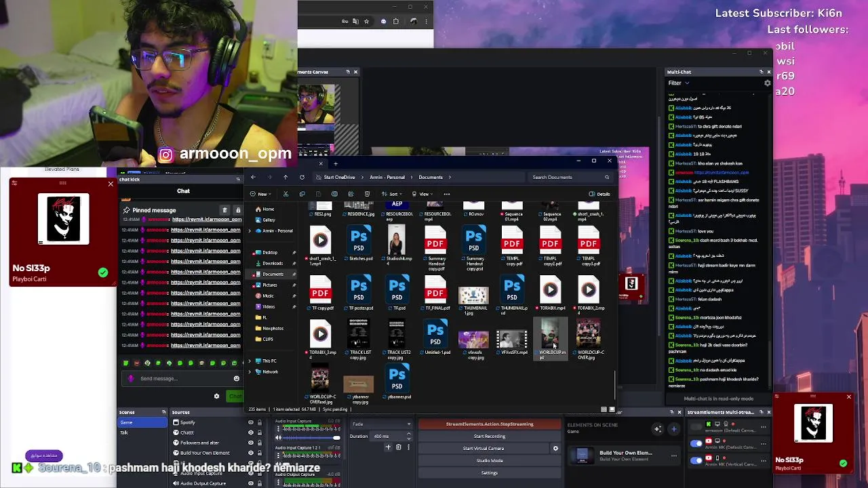This screenshot has width=868, height=488.
Task: Add a scene transition with plus icon
Action: [388, 447]
